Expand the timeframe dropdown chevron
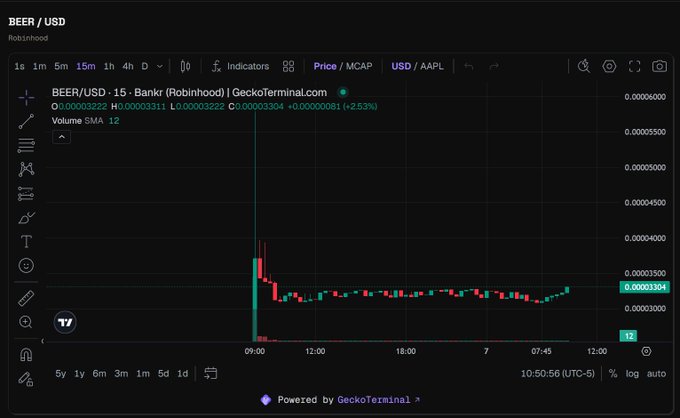Image resolution: width=680 pixels, height=418 pixels. (x=160, y=66)
